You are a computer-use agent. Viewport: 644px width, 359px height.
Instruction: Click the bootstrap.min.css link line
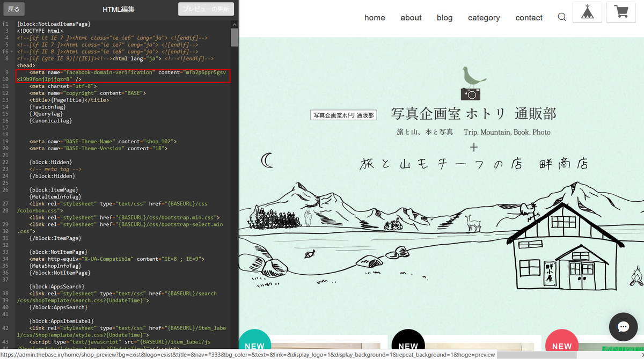[x=125, y=217]
